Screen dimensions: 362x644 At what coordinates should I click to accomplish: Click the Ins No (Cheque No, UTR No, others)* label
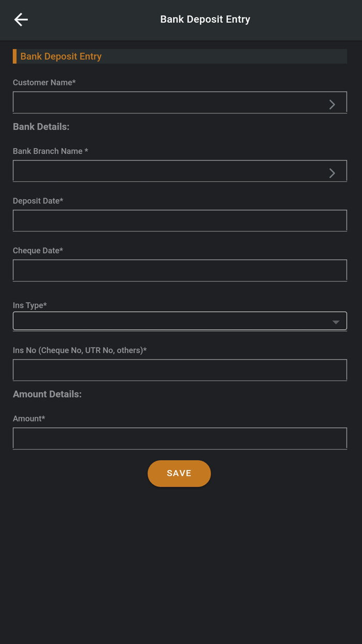(x=80, y=350)
